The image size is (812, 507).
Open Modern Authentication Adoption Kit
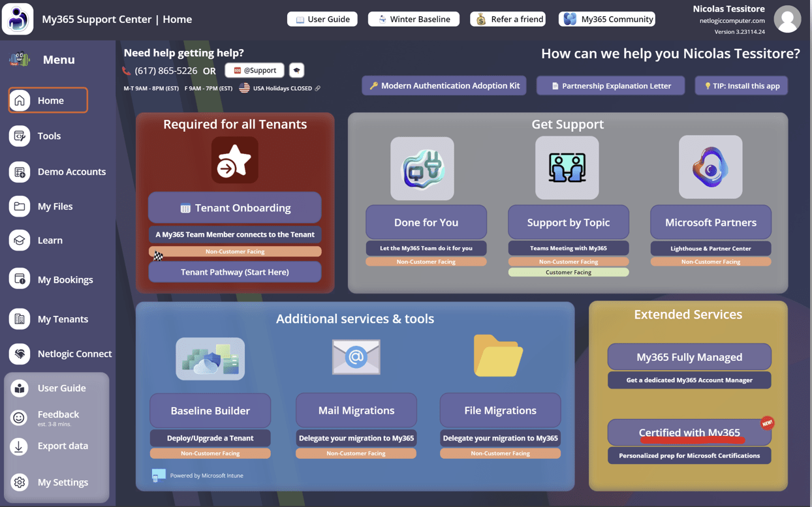point(444,85)
